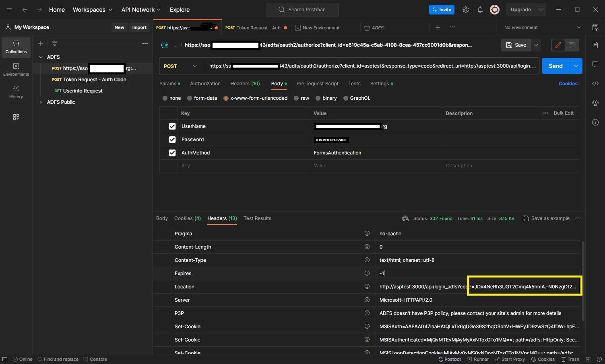This screenshot has width=605, height=364.
Task: Select the binary body type
Action: (318, 98)
